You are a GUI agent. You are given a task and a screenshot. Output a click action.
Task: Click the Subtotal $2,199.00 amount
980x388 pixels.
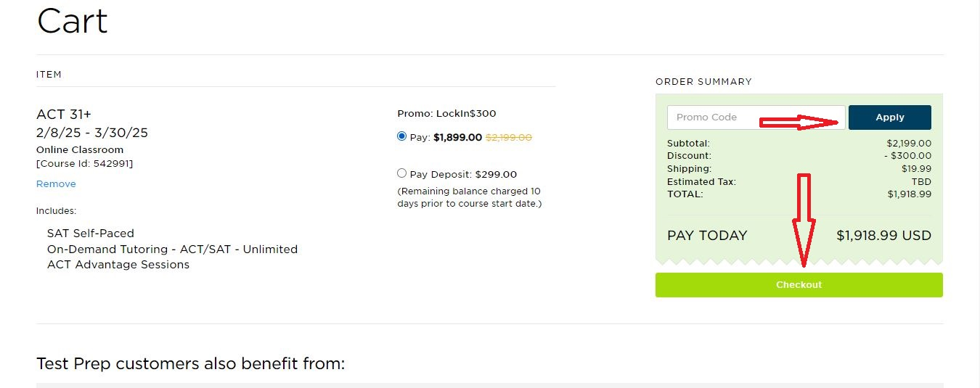[x=909, y=144]
